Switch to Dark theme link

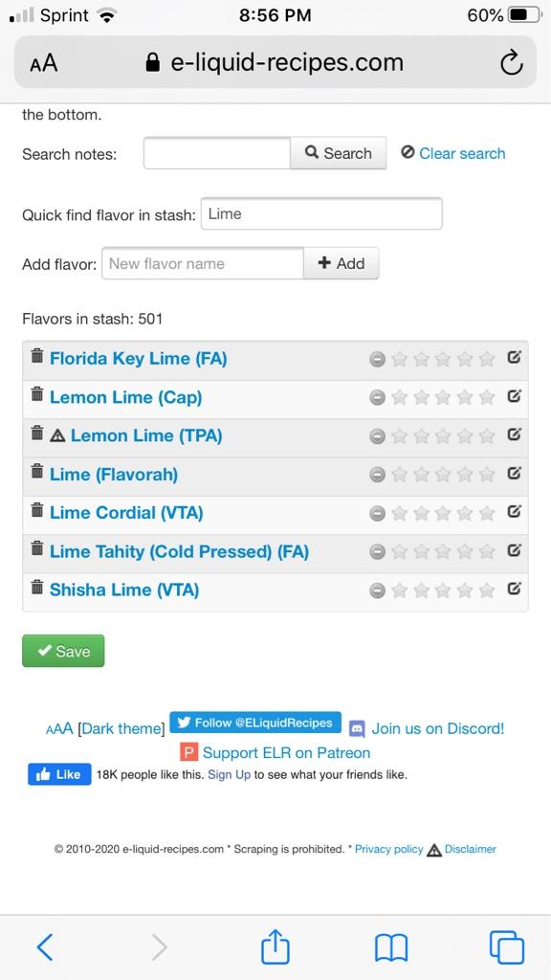point(121,728)
